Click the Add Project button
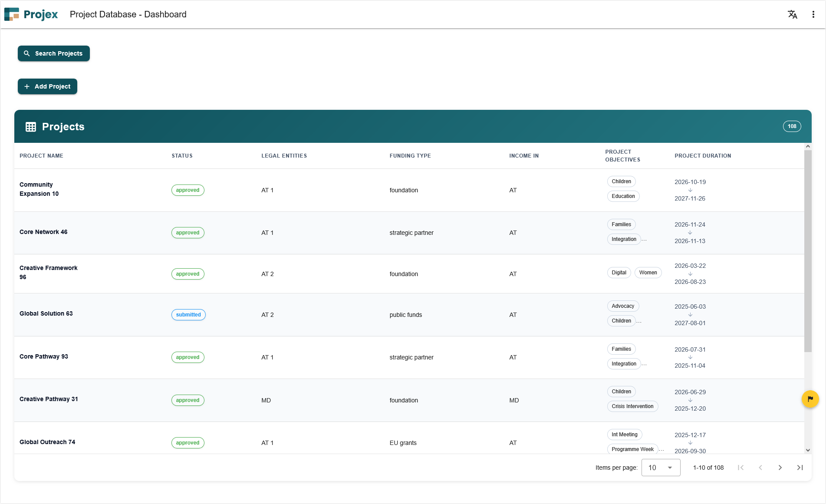 tap(47, 86)
